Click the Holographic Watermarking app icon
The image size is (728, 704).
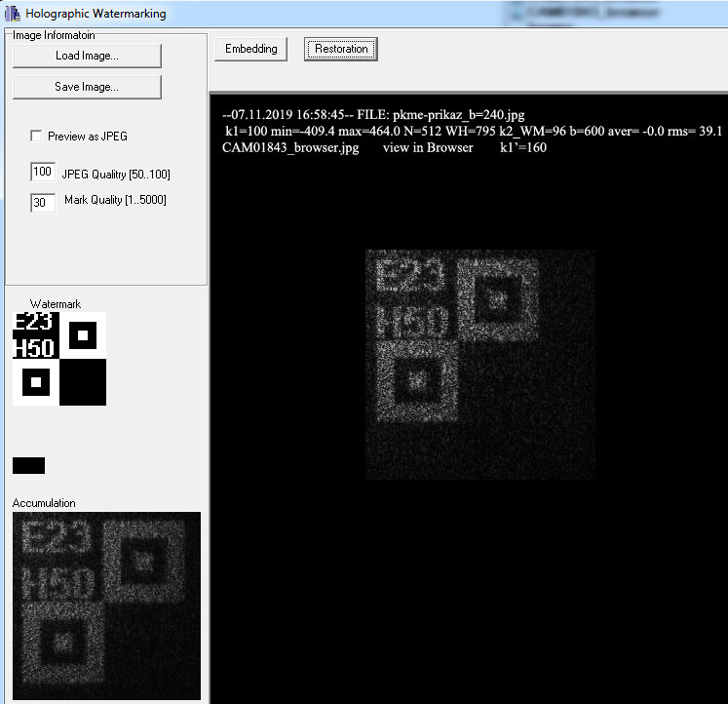click(13, 14)
